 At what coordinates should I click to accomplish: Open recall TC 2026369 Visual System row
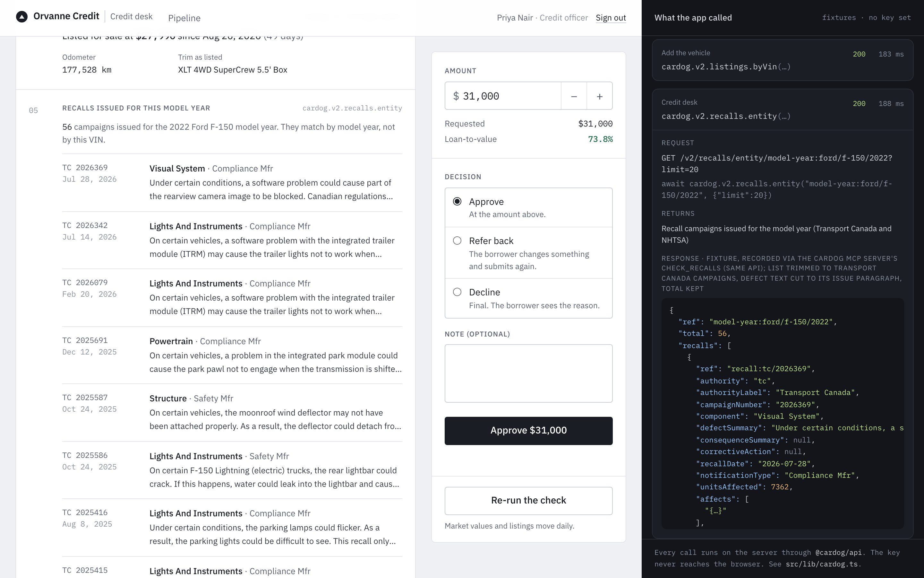coord(232,182)
